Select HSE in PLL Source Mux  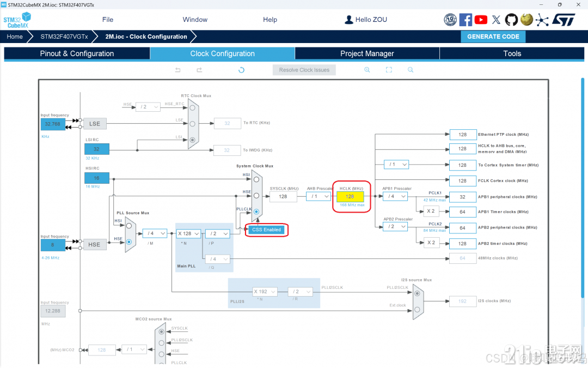129,242
